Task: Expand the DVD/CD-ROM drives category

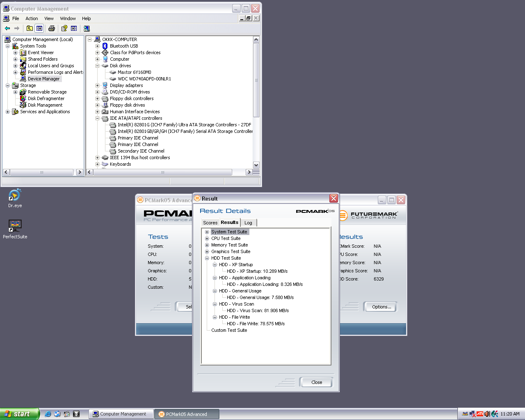Action: tap(98, 92)
